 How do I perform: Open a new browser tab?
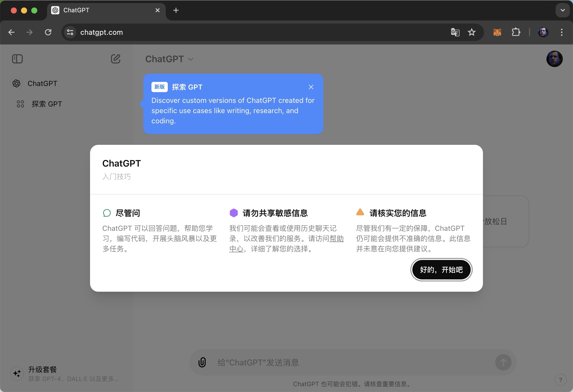pyautogui.click(x=176, y=10)
